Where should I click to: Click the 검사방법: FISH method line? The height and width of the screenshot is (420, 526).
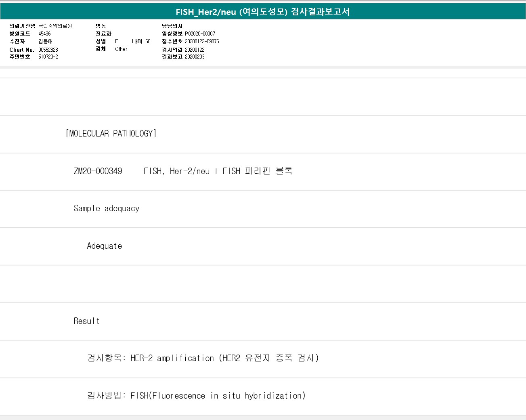point(263,396)
